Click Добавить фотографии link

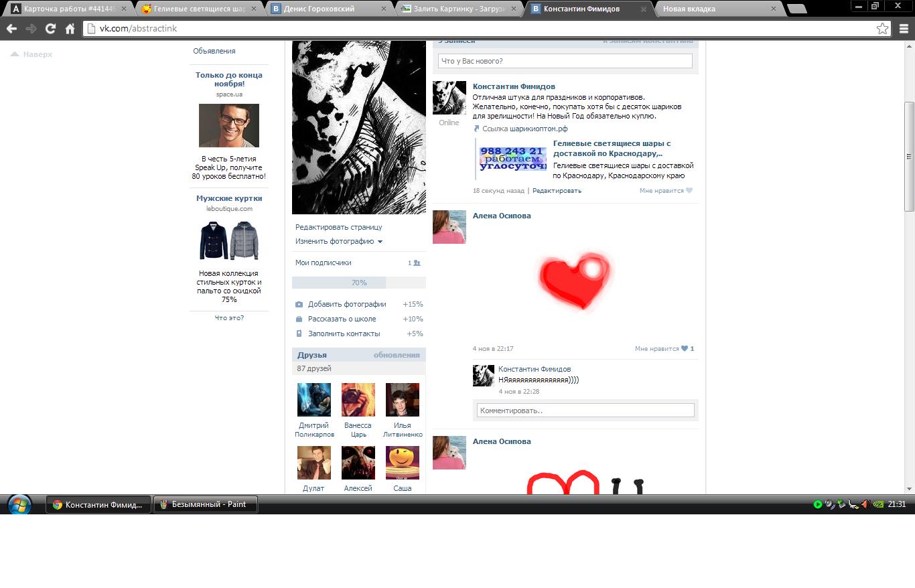(347, 305)
